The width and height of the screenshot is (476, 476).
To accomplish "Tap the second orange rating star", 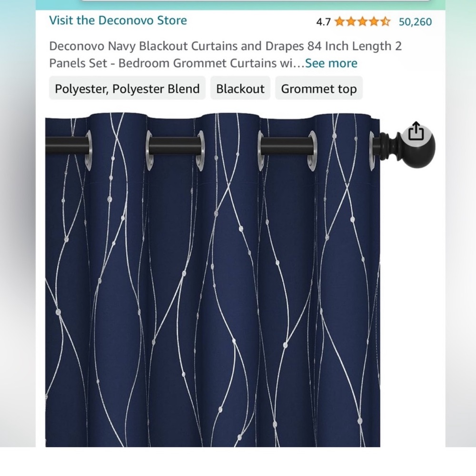I will pos(352,22).
